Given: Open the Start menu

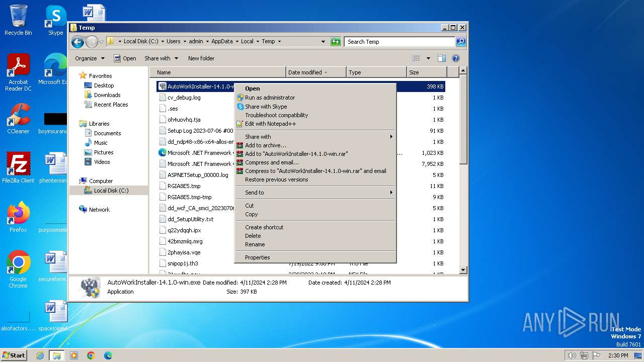Looking at the screenshot, I should [14, 355].
